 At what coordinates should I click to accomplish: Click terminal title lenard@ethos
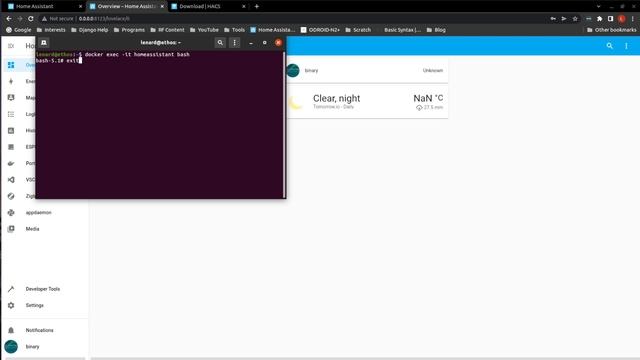[x=160, y=42]
